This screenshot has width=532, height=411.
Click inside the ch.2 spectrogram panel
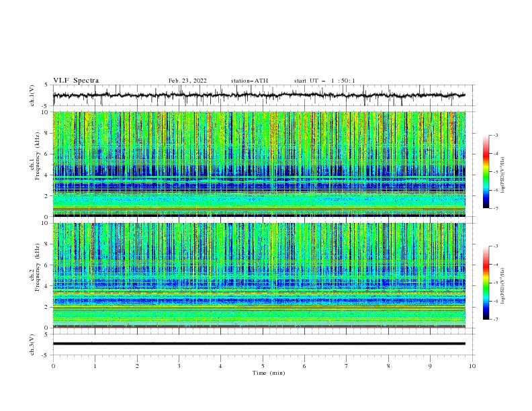point(259,275)
